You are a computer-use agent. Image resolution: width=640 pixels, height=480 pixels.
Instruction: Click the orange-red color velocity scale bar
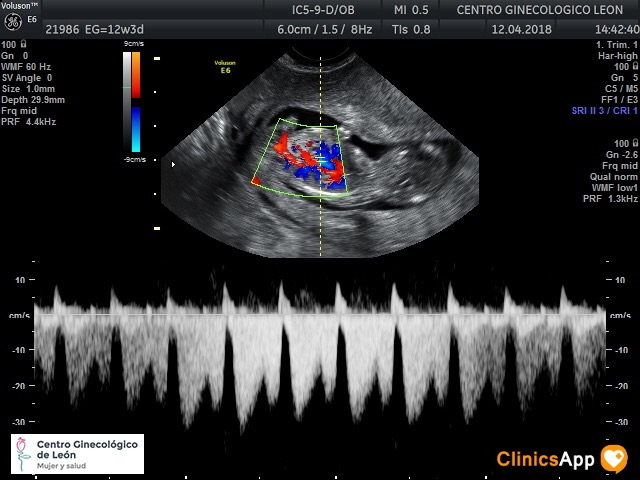click(135, 75)
